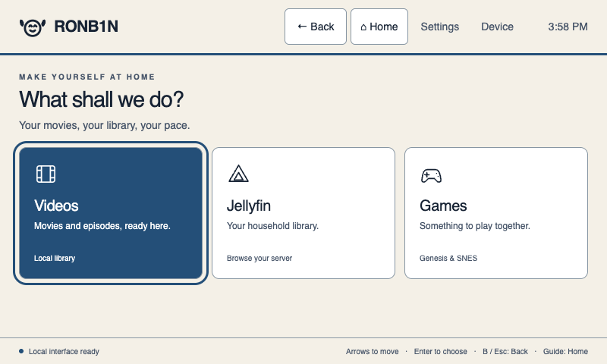Screen dimensions: 607x364
Task: Click the 'What shall we do?' heading
Action: tap(102, 99)
